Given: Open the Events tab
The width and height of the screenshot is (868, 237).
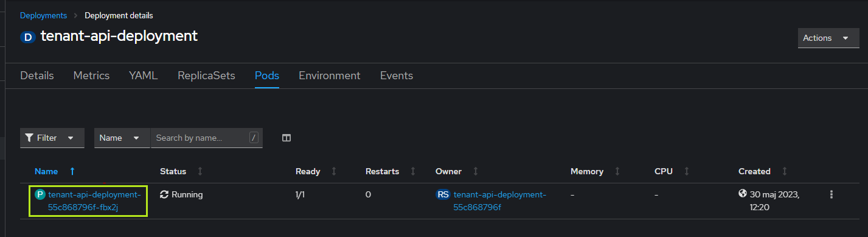Looking at the screenshot, I should 397,76.
